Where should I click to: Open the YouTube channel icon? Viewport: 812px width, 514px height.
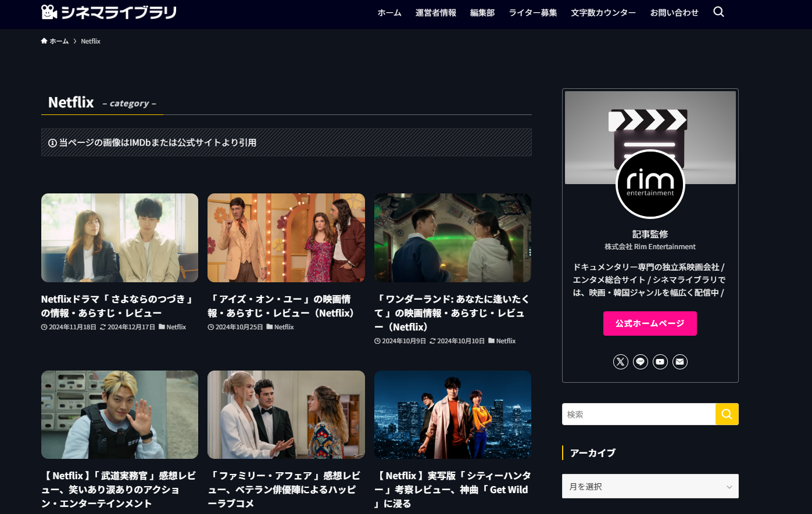pyautogui.click(x=660, y=362)
